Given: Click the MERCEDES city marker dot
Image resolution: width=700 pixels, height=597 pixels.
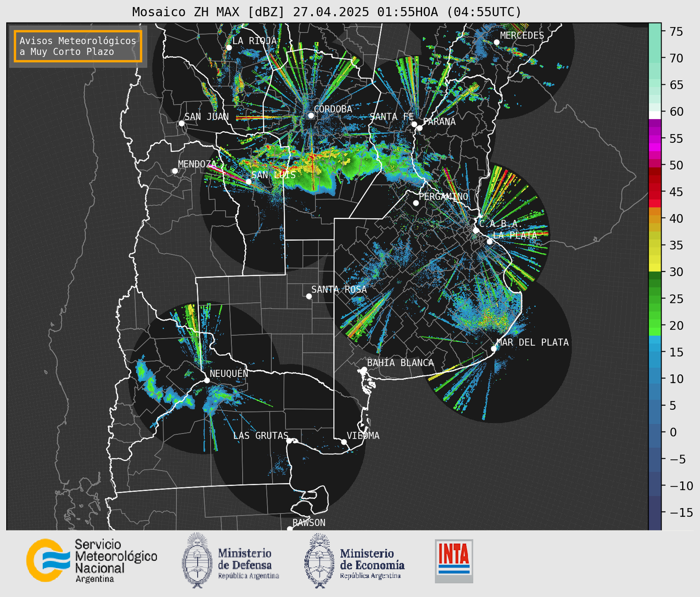Looking at the screenshot, I should coord(497,42).
